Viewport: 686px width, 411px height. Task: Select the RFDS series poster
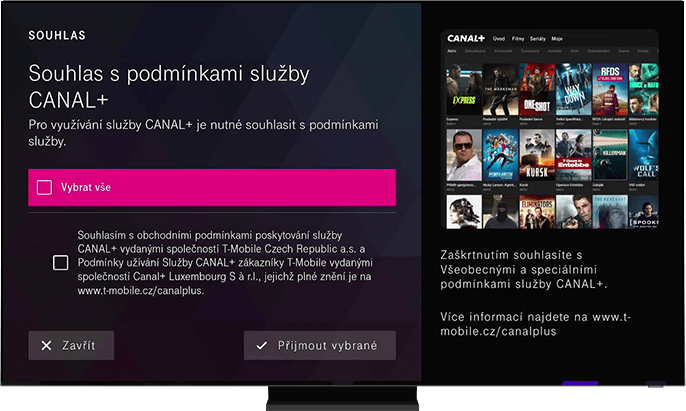[x=610, y=89]
